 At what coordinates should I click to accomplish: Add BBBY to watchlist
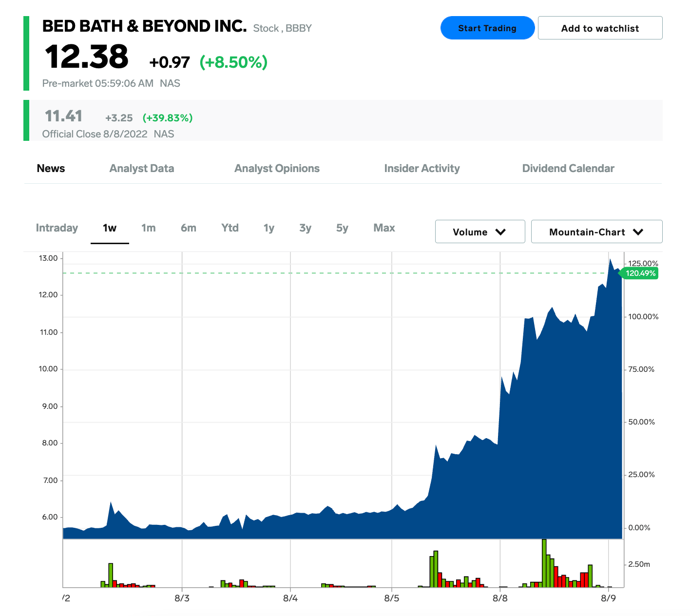600,28
